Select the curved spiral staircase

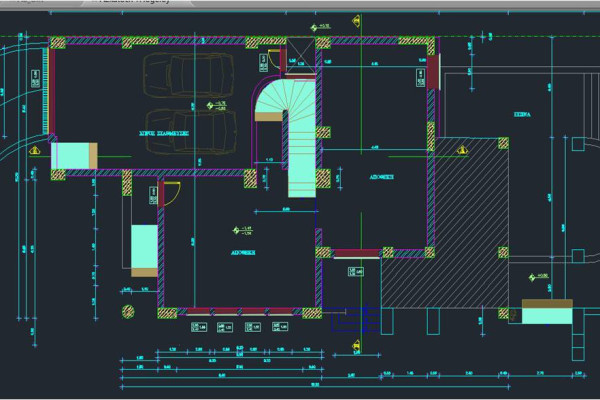274,101
